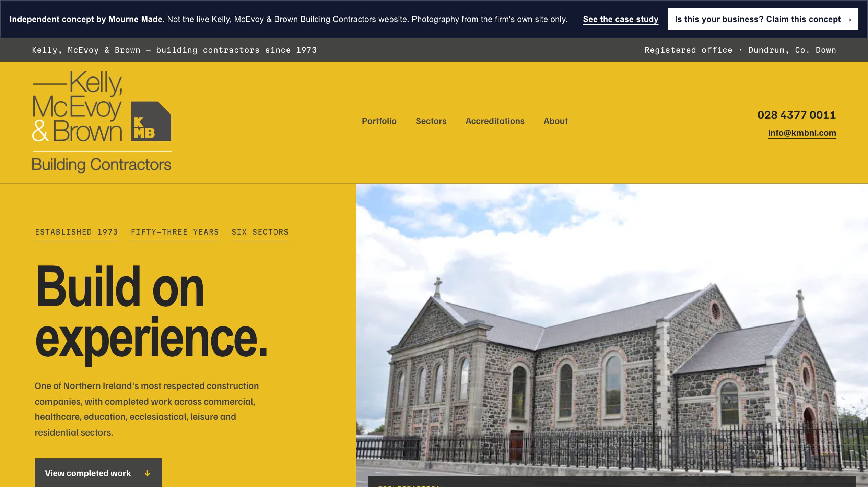Viewport: 868px width, 487px height.
Task: Click the Registered office Dundrum, Co. Down text
Action: (x=740, y=50)
